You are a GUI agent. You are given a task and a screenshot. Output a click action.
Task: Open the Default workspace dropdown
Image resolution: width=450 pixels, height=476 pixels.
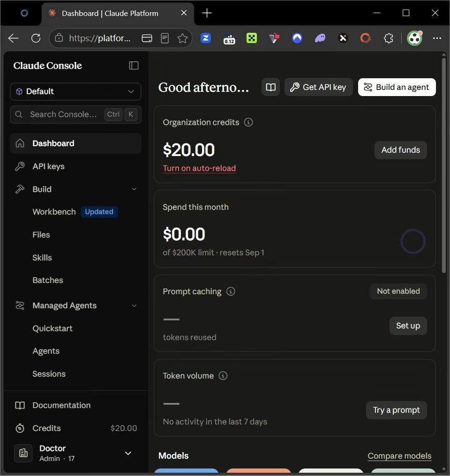point(75,91)
